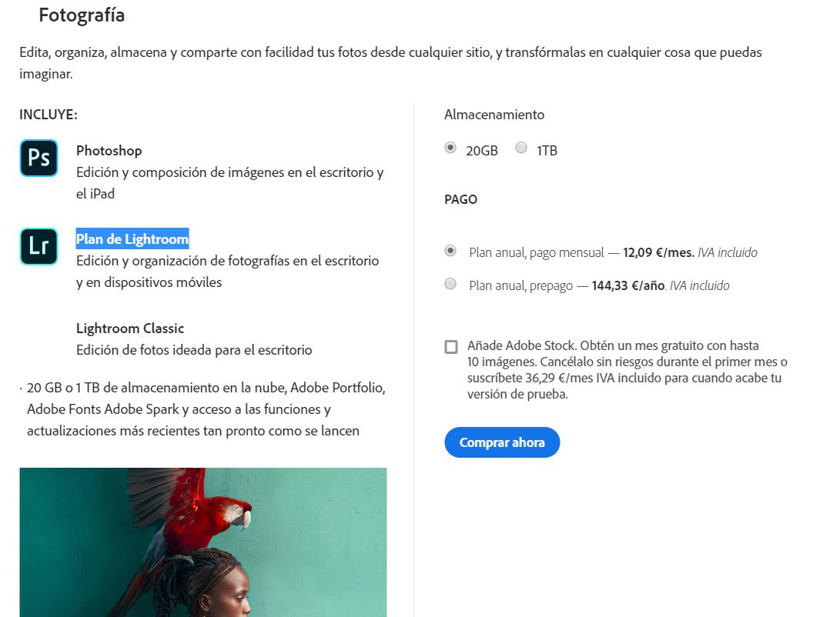840x617 pixels.
Task: Select the 20GB storage radio button
Action: coord(450,148)
